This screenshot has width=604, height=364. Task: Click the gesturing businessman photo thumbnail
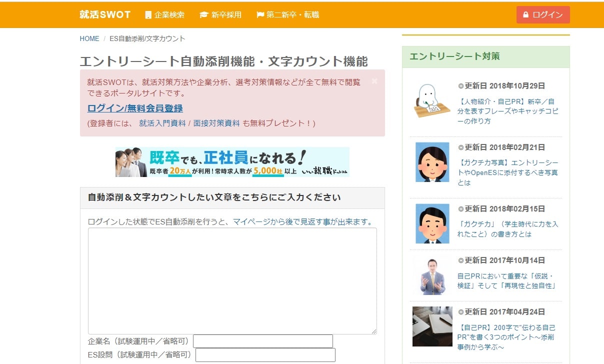[x=432, y=275]
